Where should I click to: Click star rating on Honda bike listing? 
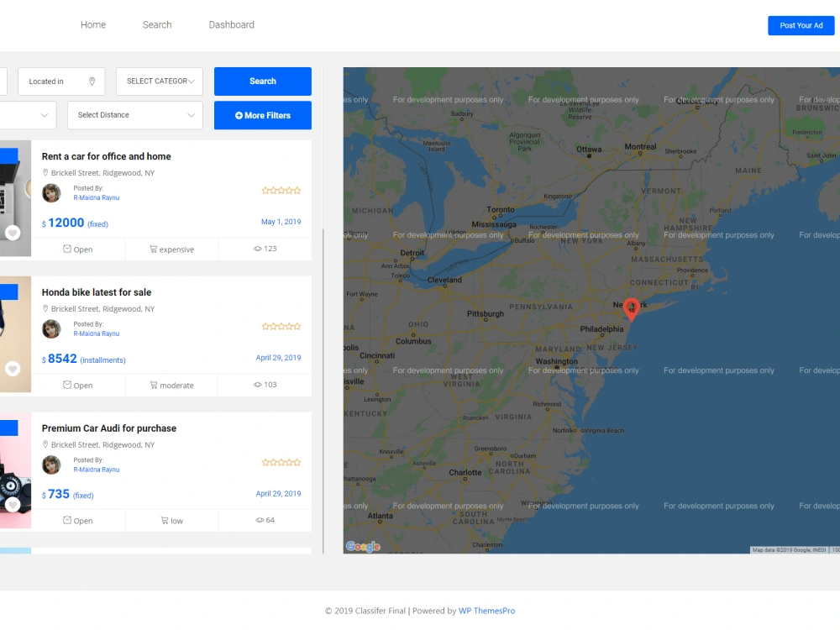tap(281, 327)
